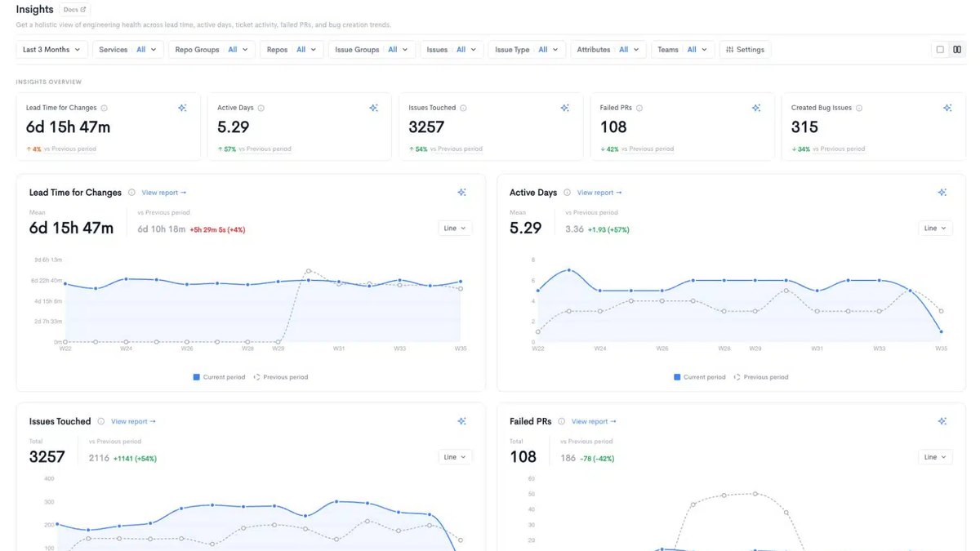Click AI sparkle icon in Failed PRs chart panel

(x=942, y=421)
